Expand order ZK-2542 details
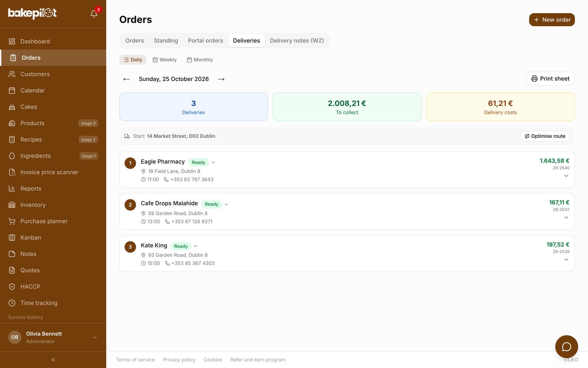The image size is (588, 368). (x=566, y=218)
